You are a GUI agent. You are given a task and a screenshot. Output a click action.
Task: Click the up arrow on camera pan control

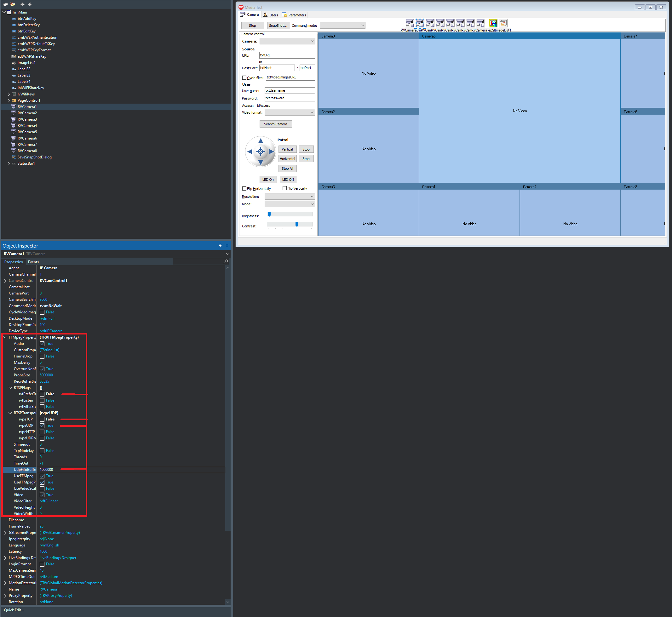pyautogui.click(x=261, y=140)
